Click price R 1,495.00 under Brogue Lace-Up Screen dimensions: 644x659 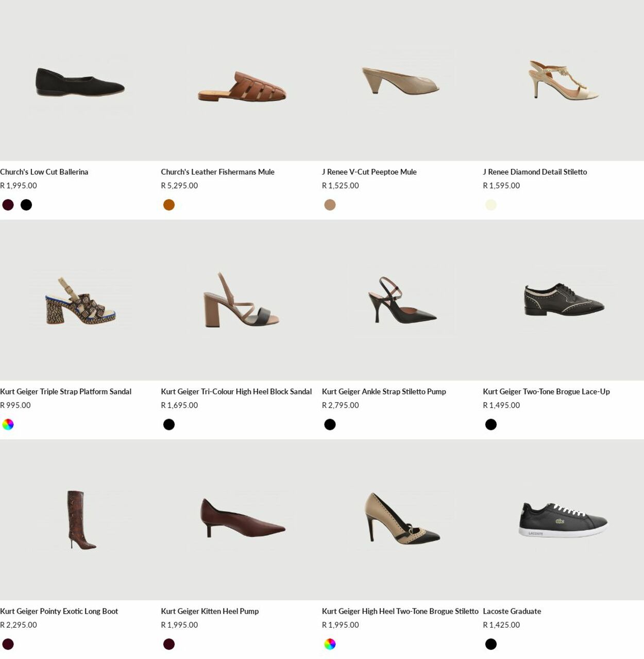click(501, 406)
